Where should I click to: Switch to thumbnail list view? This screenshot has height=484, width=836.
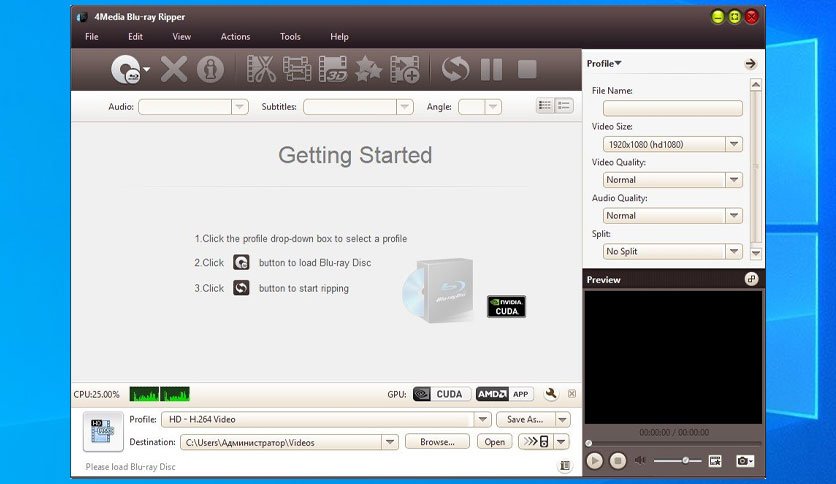point(545,106)
